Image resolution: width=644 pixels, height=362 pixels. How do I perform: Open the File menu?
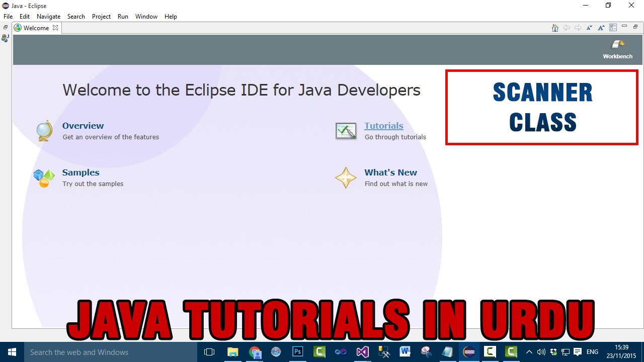(8, 17)
